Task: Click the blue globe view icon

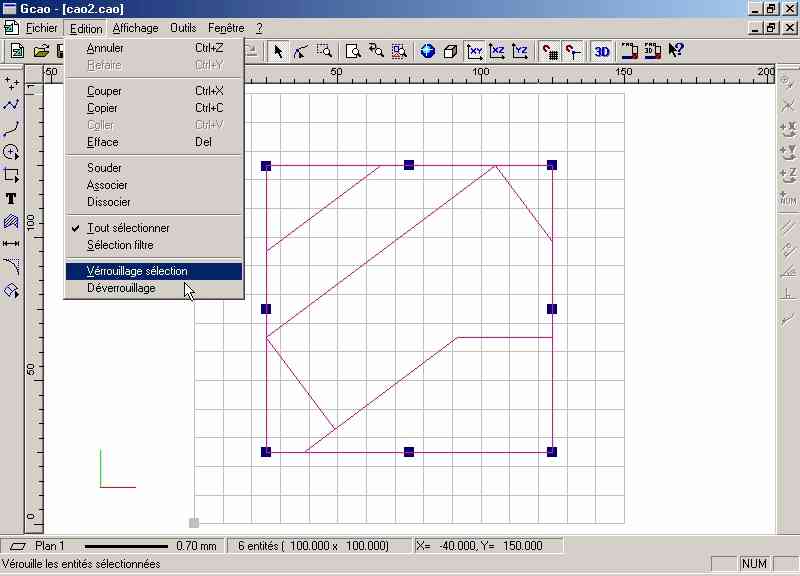Action: point(428,51)
